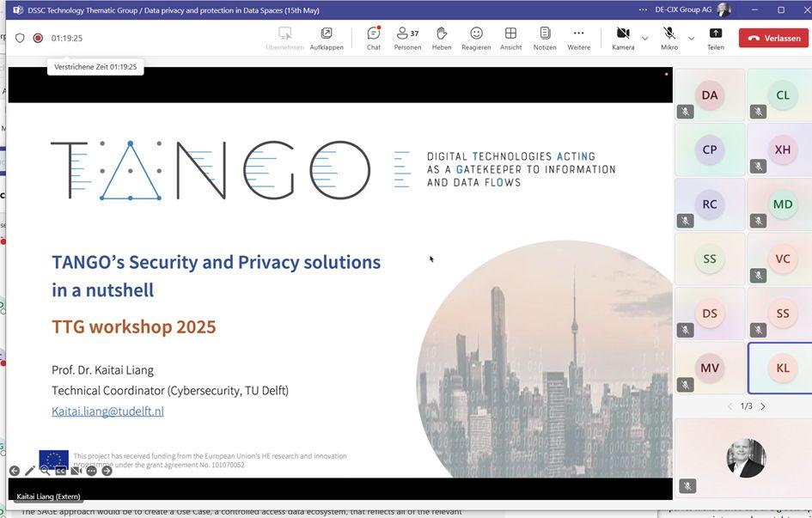
Task: Leave the meeting with Verlassen
Action: click(773, 38)
